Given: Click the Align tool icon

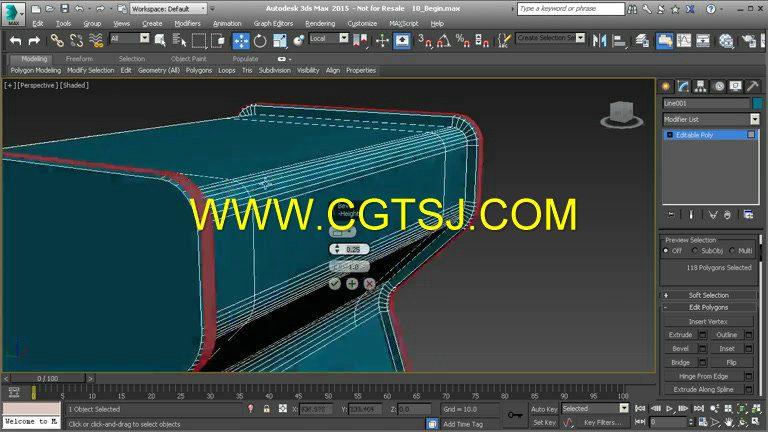Looking at the screenshot, I should click(620, 41).
